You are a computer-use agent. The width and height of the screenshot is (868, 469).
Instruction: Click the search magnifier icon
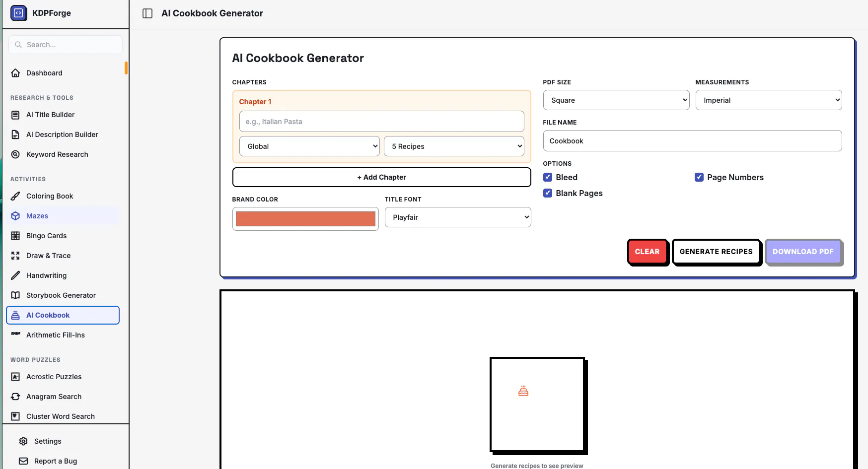coord(18,45)
